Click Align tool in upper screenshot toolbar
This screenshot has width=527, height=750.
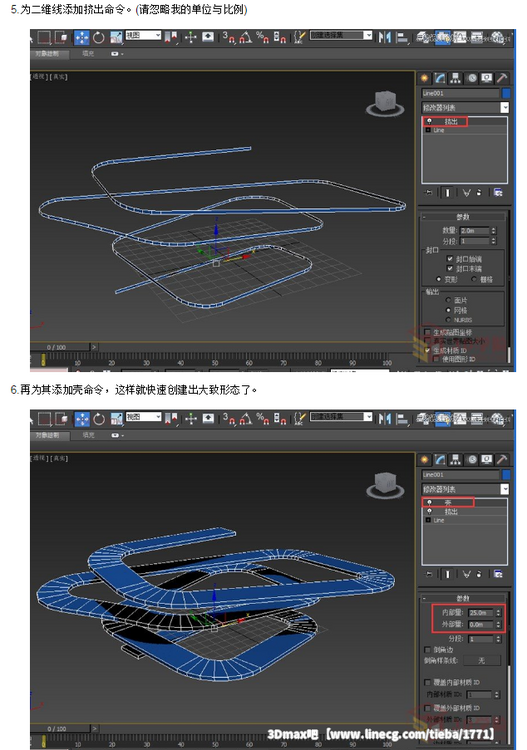coord(402,37)
